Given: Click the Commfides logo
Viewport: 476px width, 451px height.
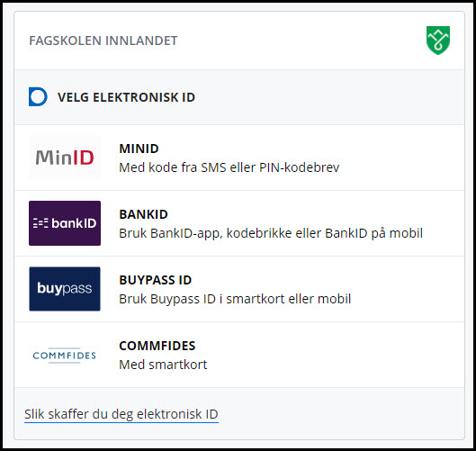Looking at the screenshot, I should 65,355.
